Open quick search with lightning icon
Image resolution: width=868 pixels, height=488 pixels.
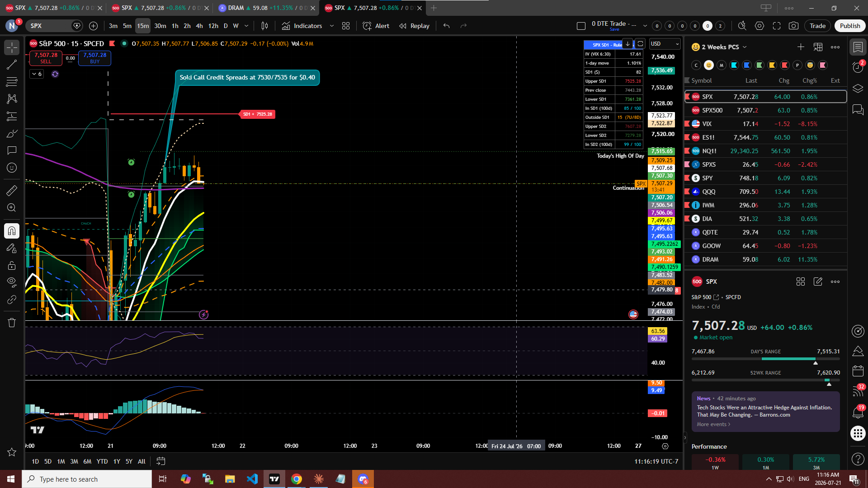point(742,26)
